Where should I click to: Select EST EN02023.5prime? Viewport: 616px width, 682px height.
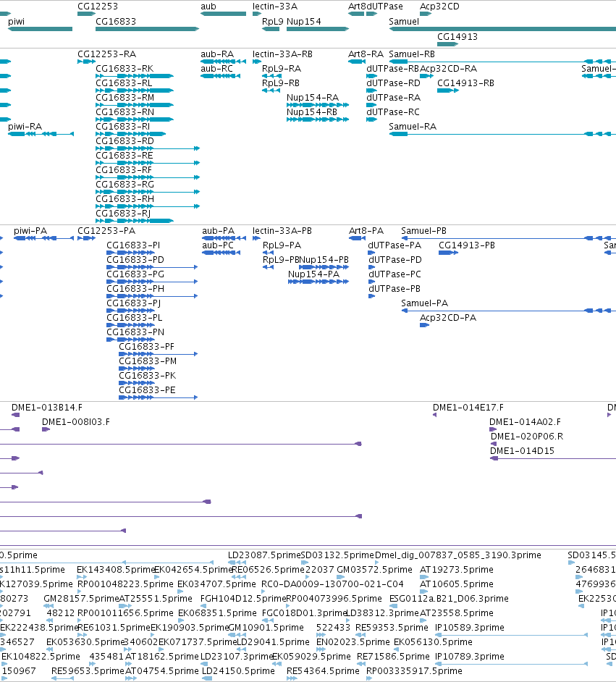(x=353, y=641)
